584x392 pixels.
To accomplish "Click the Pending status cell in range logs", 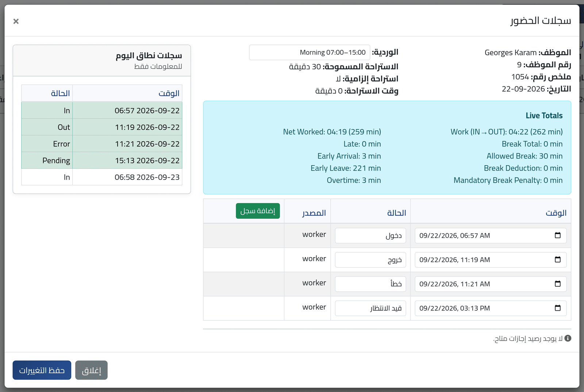I will coord(47,160).
